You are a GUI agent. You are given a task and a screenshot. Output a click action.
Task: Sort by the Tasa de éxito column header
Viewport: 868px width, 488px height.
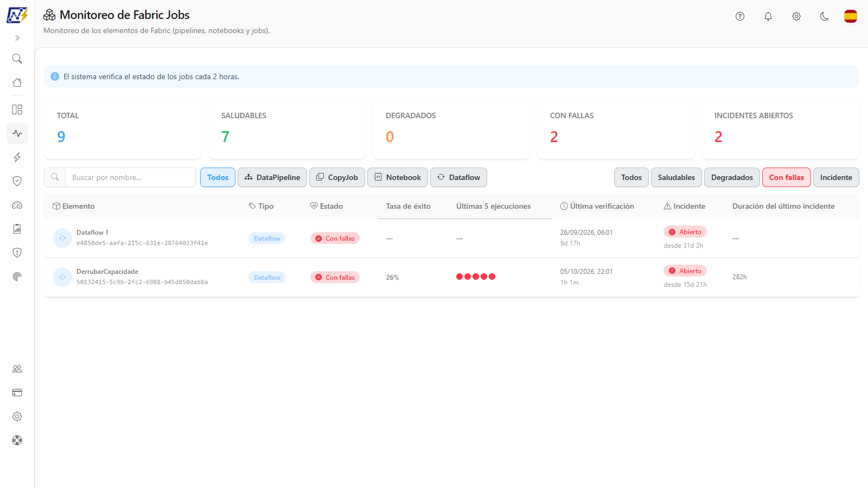click(409, 206)
